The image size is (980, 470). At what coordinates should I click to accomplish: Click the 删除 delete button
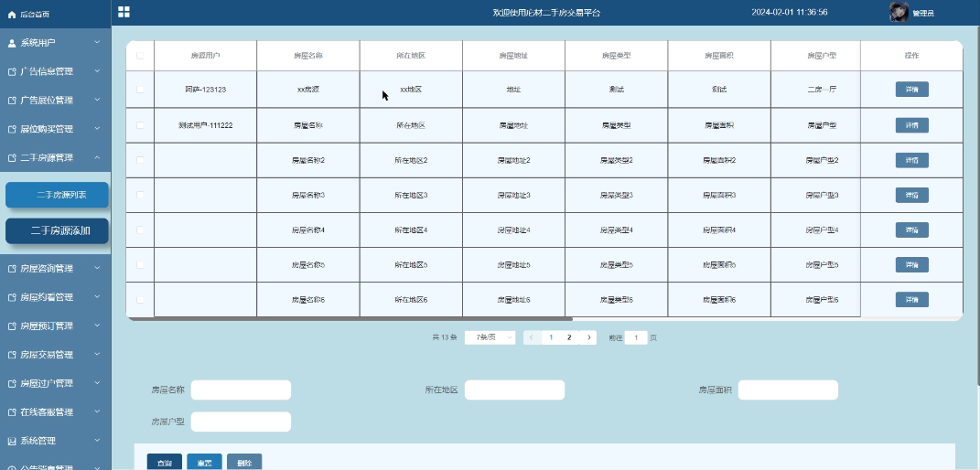pos(244,463)
